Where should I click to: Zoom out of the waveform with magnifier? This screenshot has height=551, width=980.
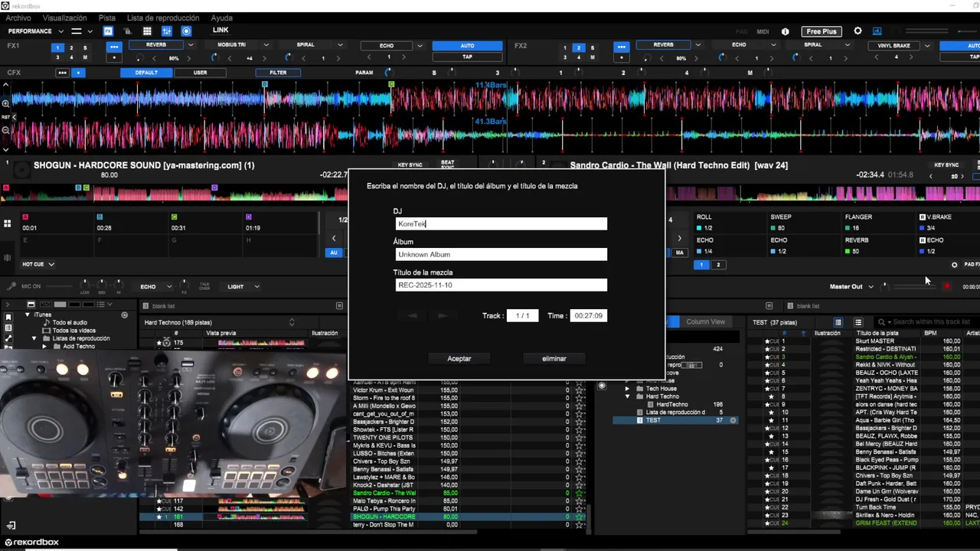[5, 130]
